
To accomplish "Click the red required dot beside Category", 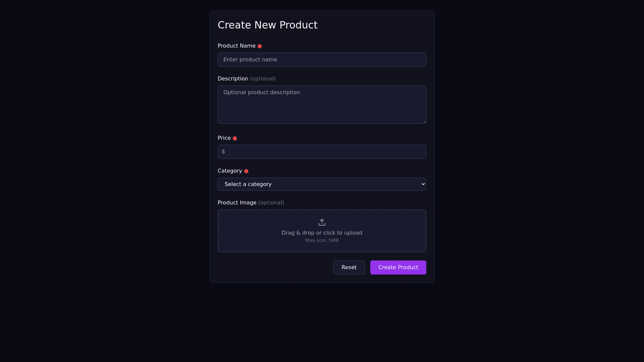I will 246,171.
